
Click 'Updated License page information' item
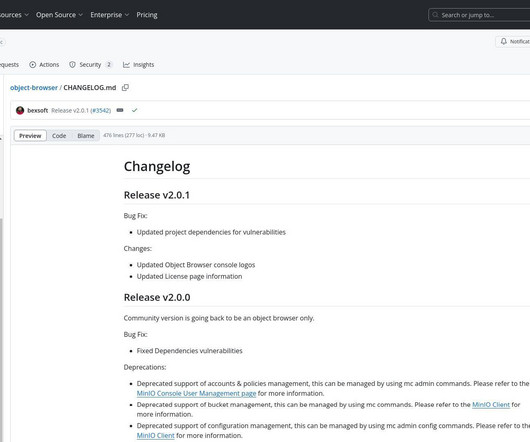pos(189,276)
